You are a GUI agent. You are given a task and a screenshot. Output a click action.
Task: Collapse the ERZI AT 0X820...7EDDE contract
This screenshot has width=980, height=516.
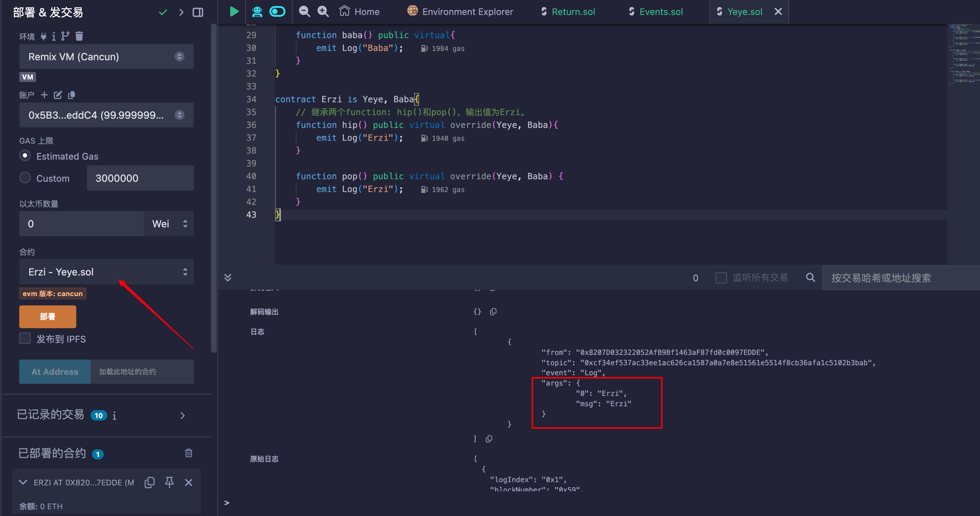point(23,482)
